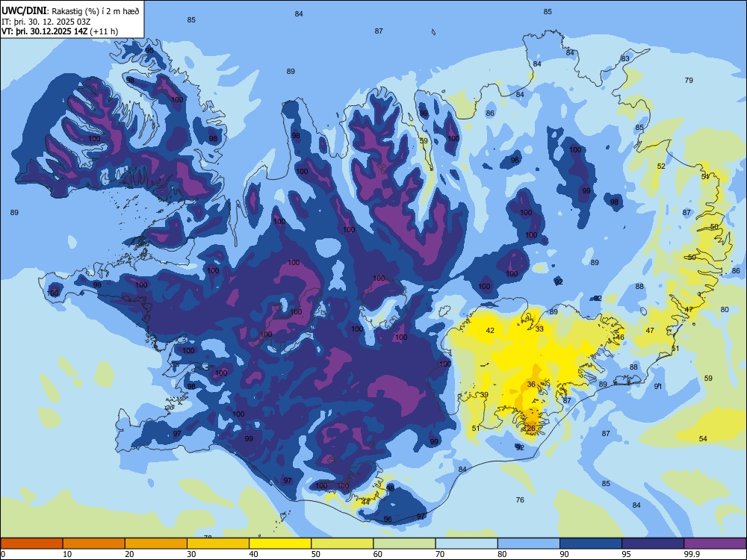
Task: Click the humidity value 95 in the Westfjords
Action: point(149,51)
